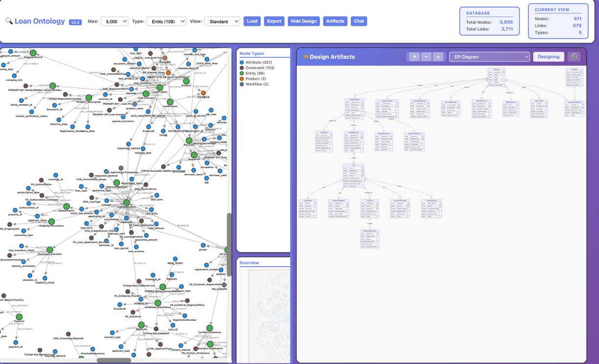Click the palette icon beside Design Artifacts
Screen dimensions: 599x364
[x=305, y=57]
